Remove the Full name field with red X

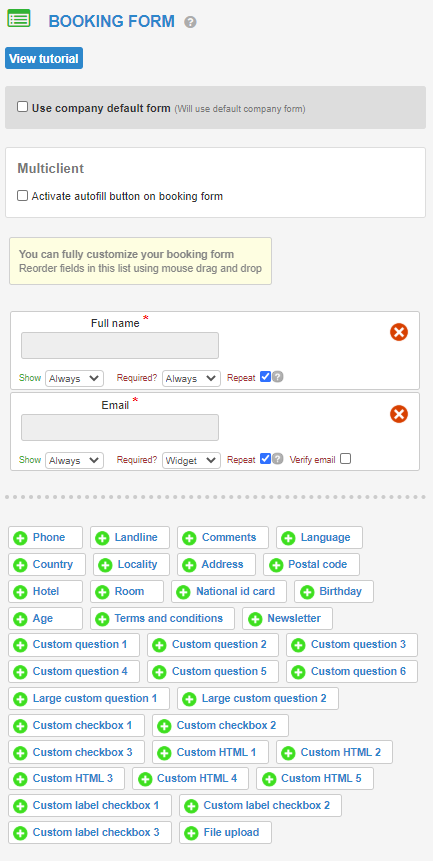pos(399,332)
